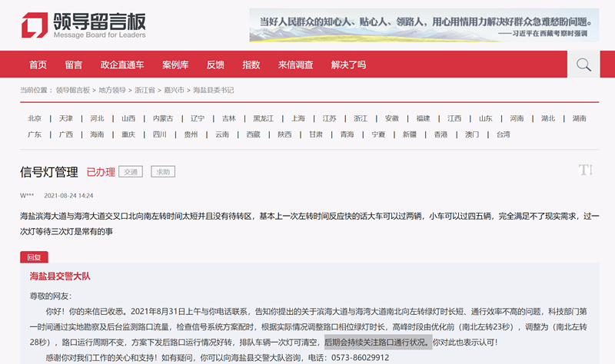Select the 台湾 region link
The image size is (615, 364).
pyautogui.click(x=503, y=134)
